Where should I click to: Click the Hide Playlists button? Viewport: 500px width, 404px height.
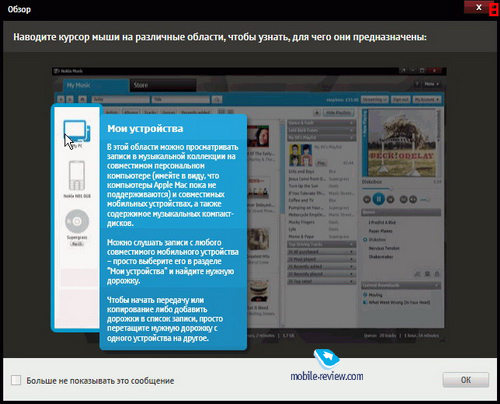coord(338,113)
